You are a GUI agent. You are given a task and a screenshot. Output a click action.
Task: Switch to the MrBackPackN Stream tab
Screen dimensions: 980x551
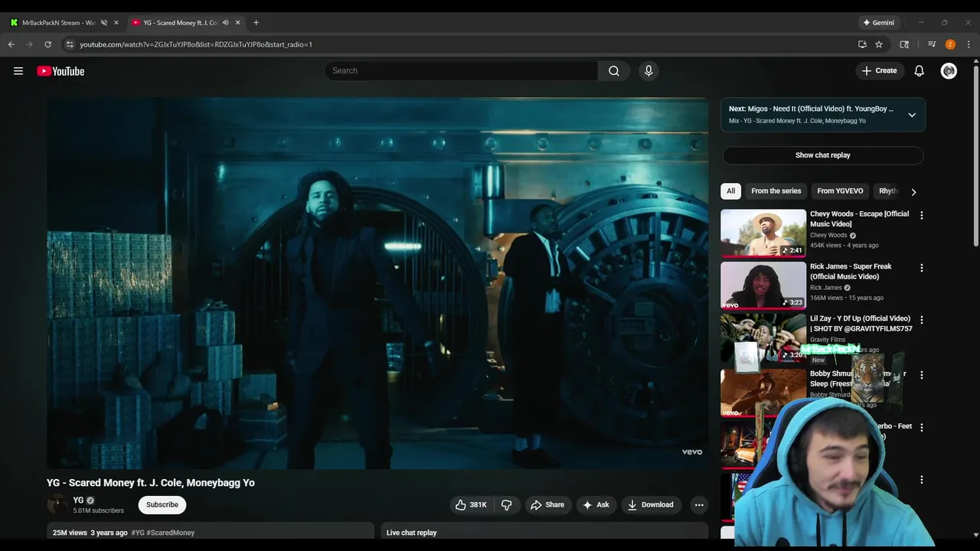57,22
